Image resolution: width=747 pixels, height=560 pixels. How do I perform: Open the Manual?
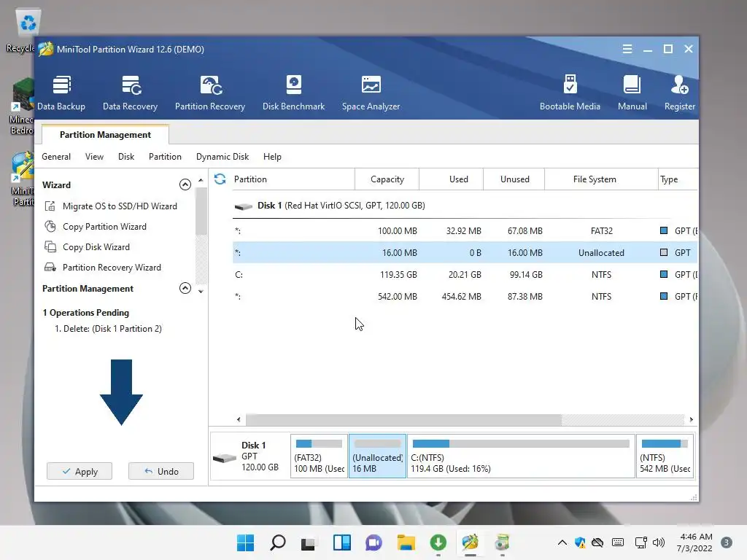point(632,93)
